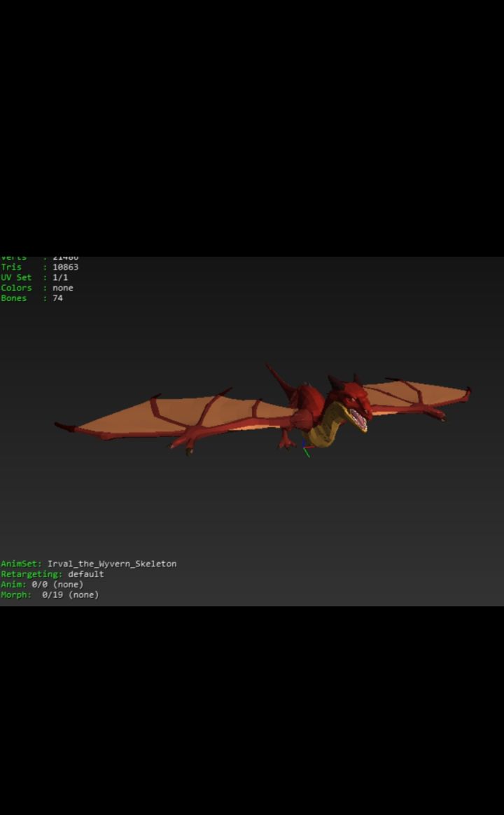Click the axis gizmo under the wyvern
The height and width of the screenshot is (815, 504).
click(306, 449)
